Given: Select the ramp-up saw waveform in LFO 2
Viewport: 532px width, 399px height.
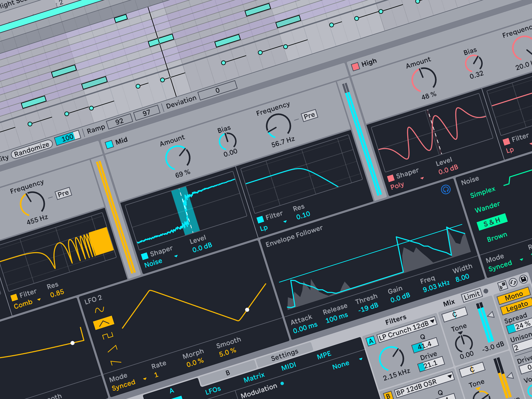Looking at the screenshot, I should 112,349.
